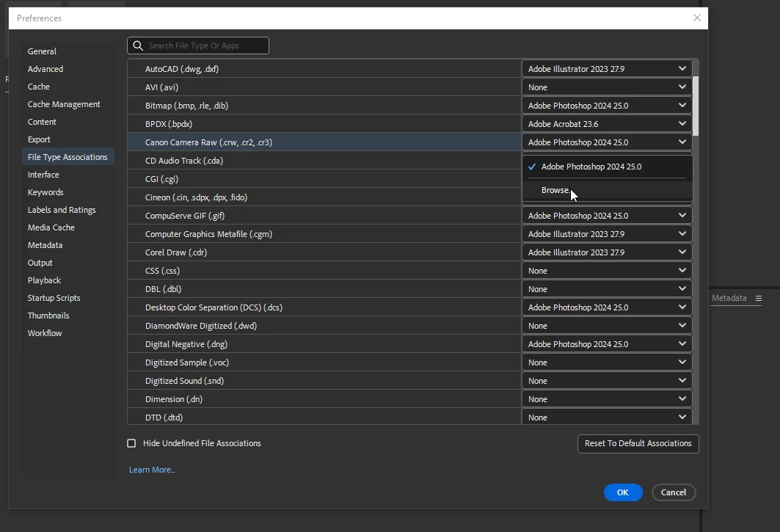
Task: Open DTD application dropdown
Action: click(x=606, y=418)
